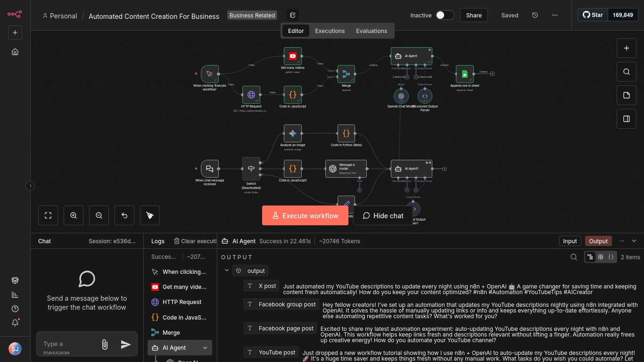Send the chat message
The height and width of the screenshot is (362, 644).
(125, 345)
